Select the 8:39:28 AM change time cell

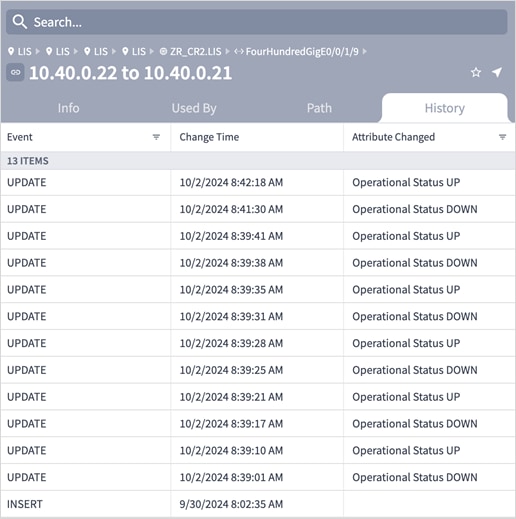pos(257,343)
